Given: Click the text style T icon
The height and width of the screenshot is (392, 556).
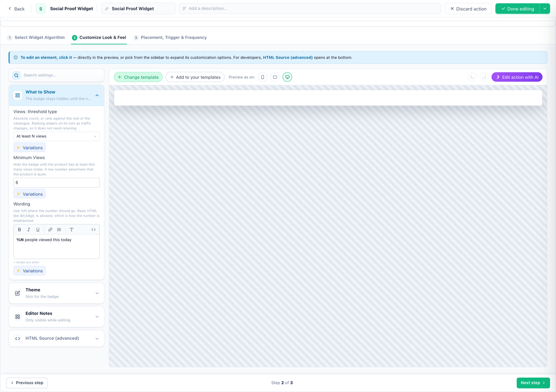Looking at the screenshot, I should (71, 230).
